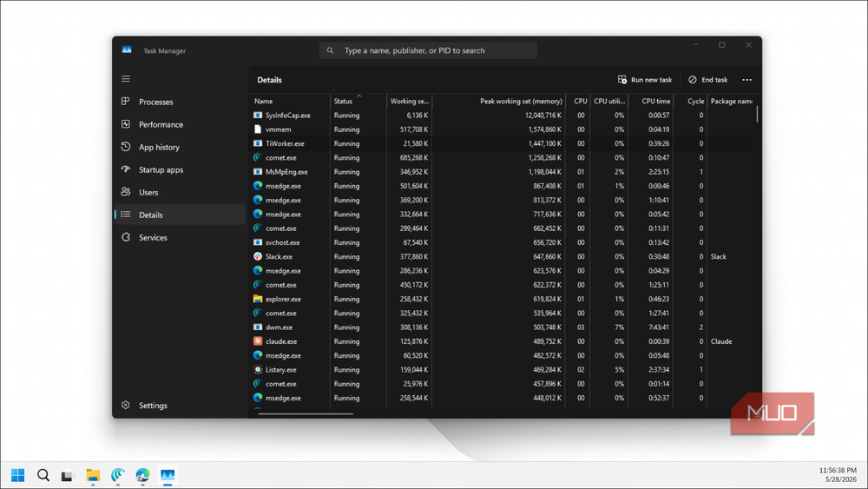Sort by Peak working set (memory) column
Screen dimensions: 868x489
click(498, 101)
